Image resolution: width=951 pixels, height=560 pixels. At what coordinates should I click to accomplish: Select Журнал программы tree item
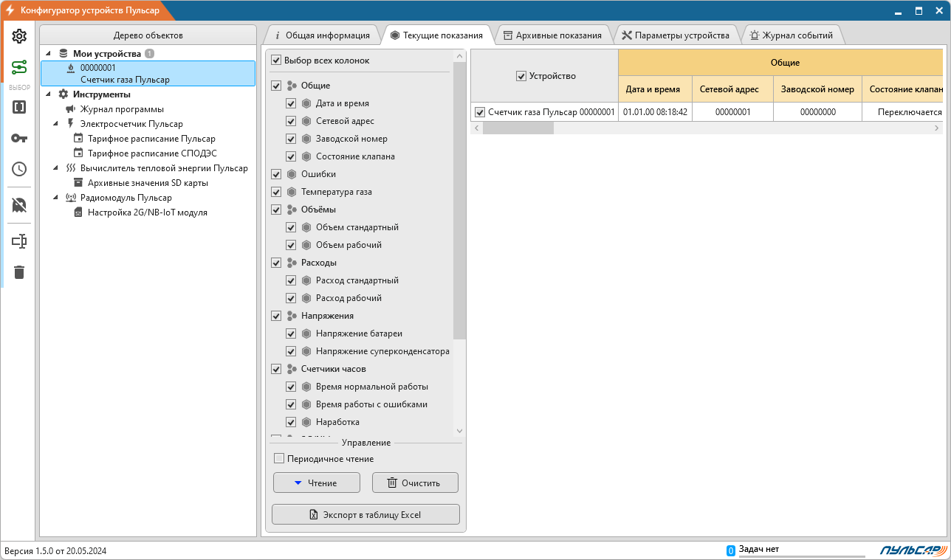coord(122,109)
